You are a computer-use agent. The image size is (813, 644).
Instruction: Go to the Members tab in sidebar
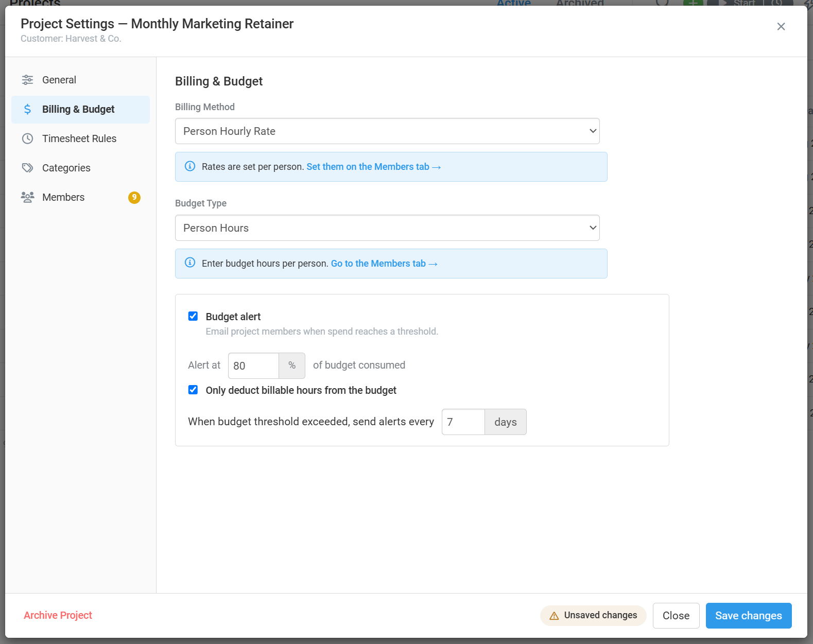[x=81, y=197]
